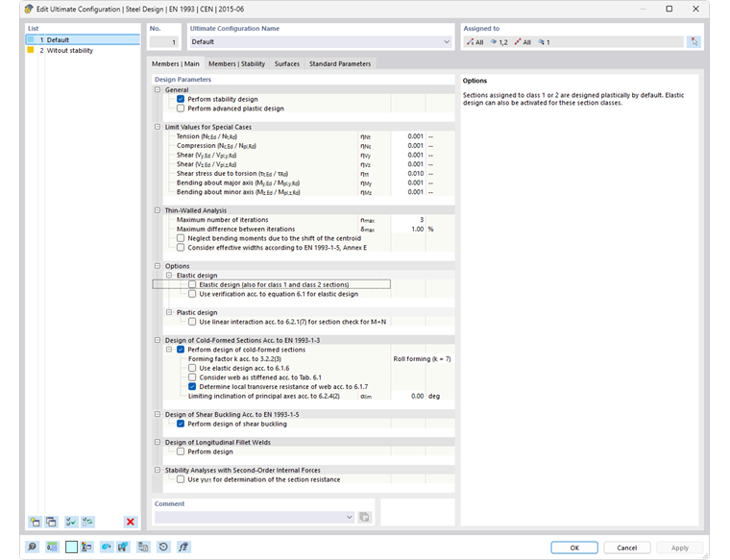Click the units and decimal places icon
The height and width of the screenshot is (560, 730).
click(52, 547)
